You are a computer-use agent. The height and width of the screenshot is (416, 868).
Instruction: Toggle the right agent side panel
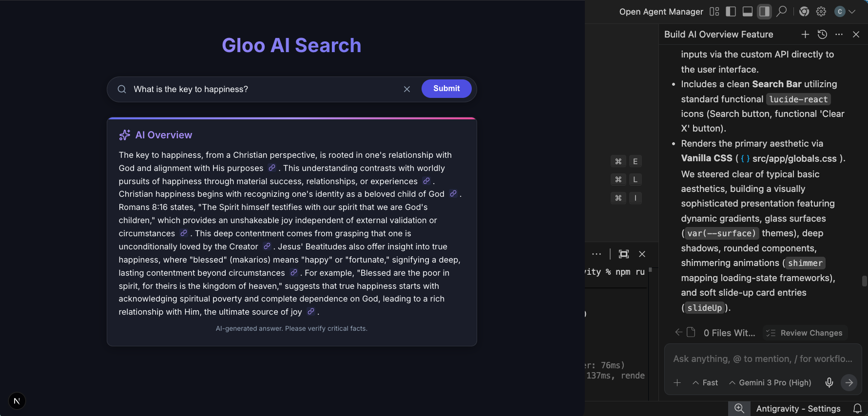764,12
